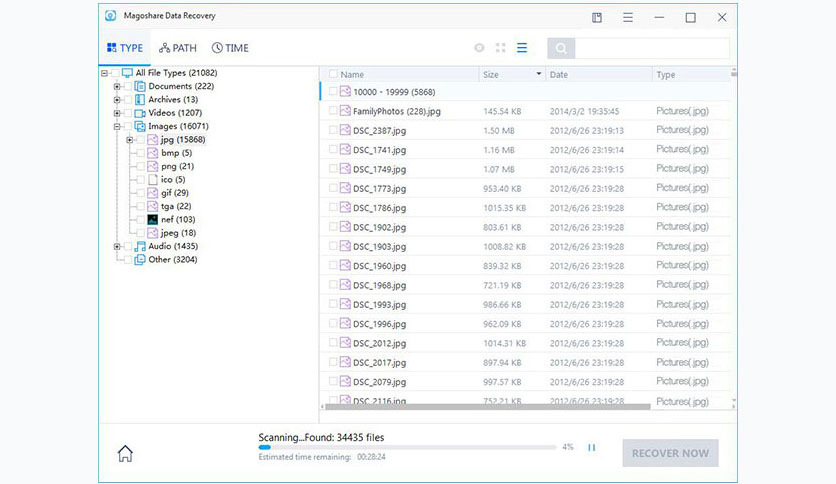Click image icon of FamilyPhotos (228).jpg

[345, 111]
